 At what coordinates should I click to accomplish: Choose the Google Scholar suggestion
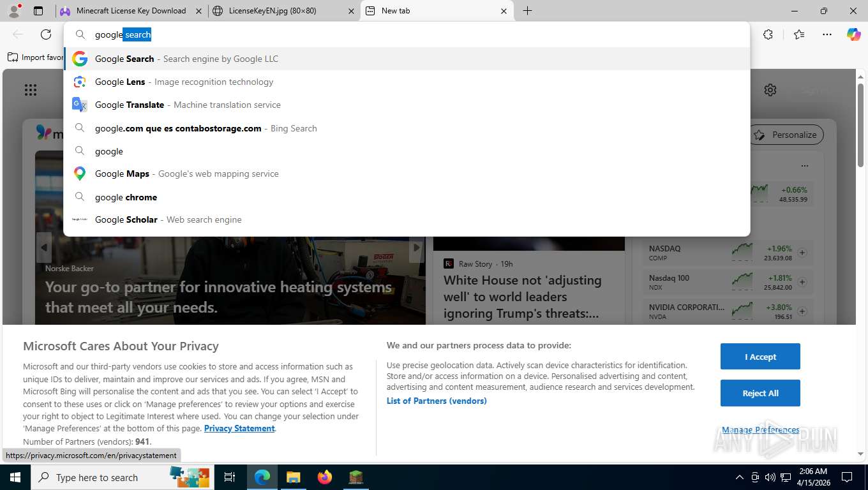click(407, 219)
